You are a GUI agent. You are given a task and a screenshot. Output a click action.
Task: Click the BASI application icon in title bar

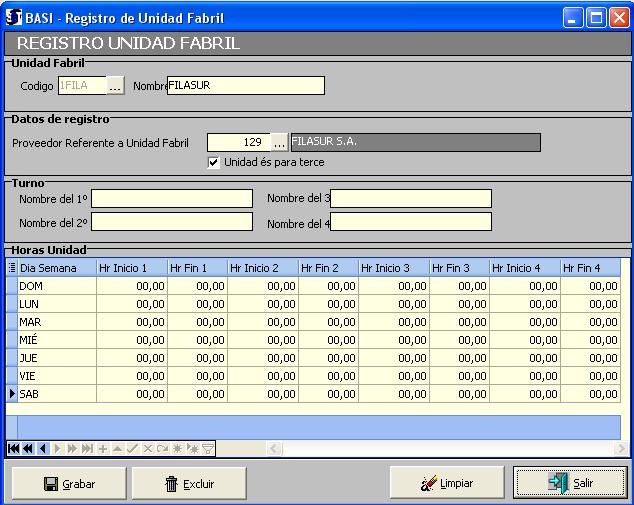13,18
